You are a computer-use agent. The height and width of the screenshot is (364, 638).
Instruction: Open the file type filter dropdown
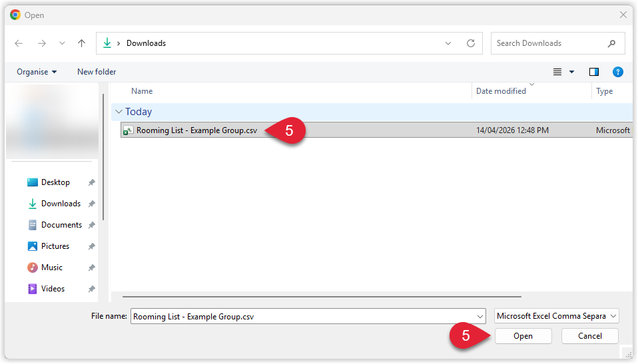[557, 316]
